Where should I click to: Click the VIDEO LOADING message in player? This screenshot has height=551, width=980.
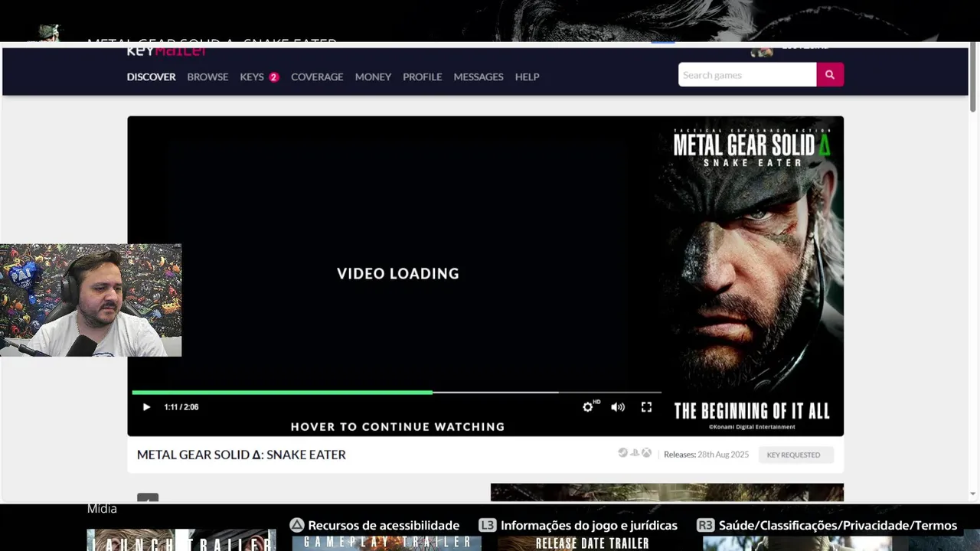click(x=397, y=273)
